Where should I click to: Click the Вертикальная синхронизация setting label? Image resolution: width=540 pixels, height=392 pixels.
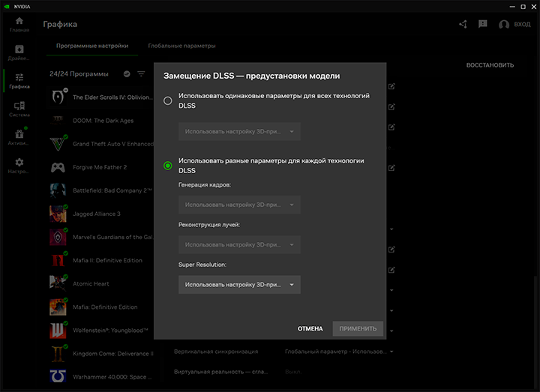pos(216,352)
